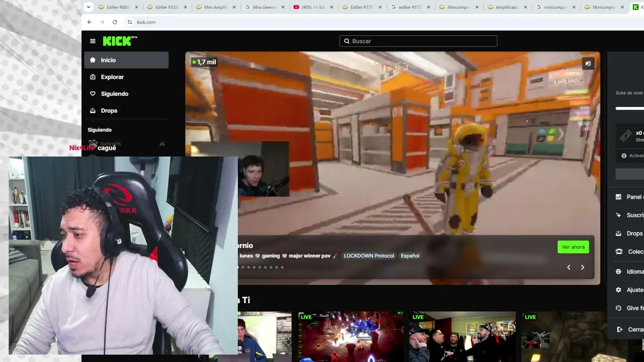
Task: Click the Cerrar sesión logout icon
Action: [619, 329]
